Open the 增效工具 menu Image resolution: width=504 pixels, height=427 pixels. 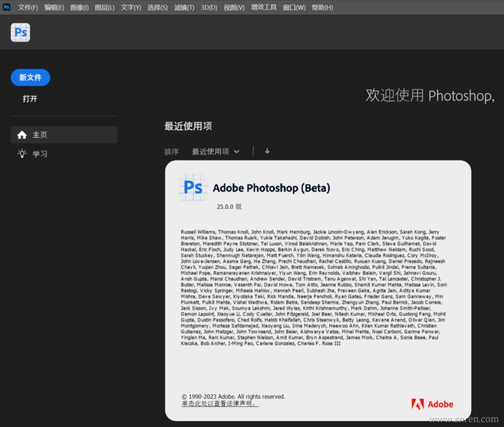pos(263,8)
